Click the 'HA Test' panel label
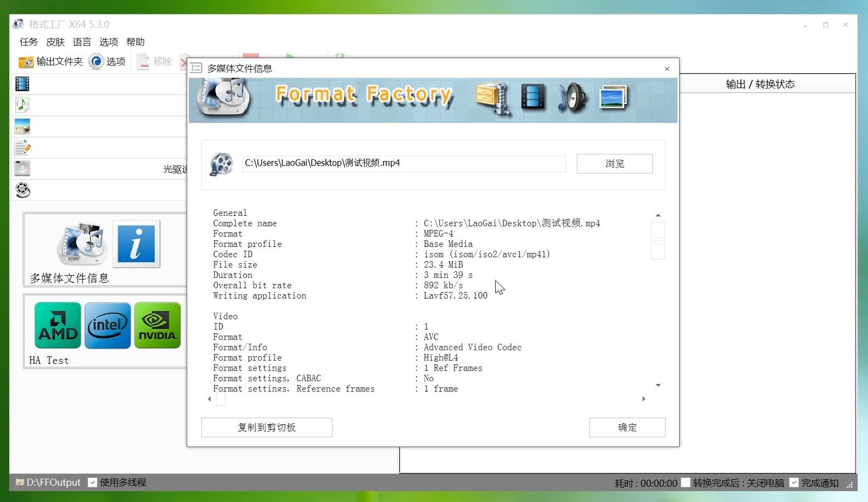868x502 pixels. tap(49, 361)
